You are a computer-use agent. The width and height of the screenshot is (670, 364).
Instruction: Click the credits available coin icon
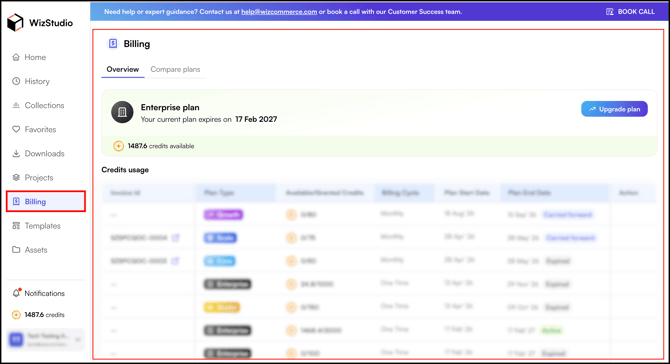[x=118, y=146]
